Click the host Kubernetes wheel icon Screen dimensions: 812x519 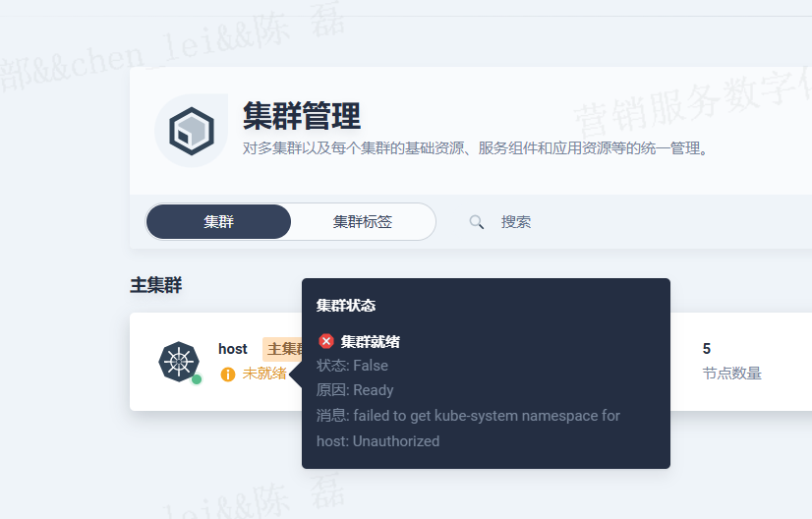point(179,362)
